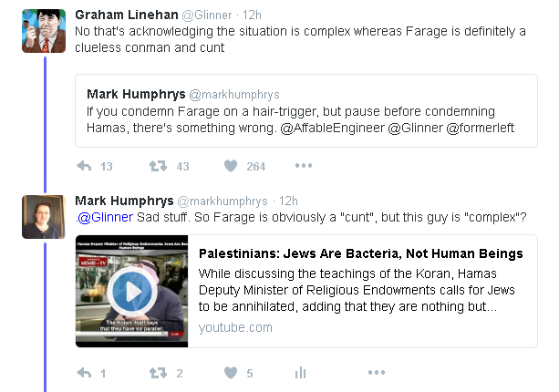The width and height of the screenshot is (559, 392).
Task: View tweet activity analytics bar icon
Action: point(301,373)
